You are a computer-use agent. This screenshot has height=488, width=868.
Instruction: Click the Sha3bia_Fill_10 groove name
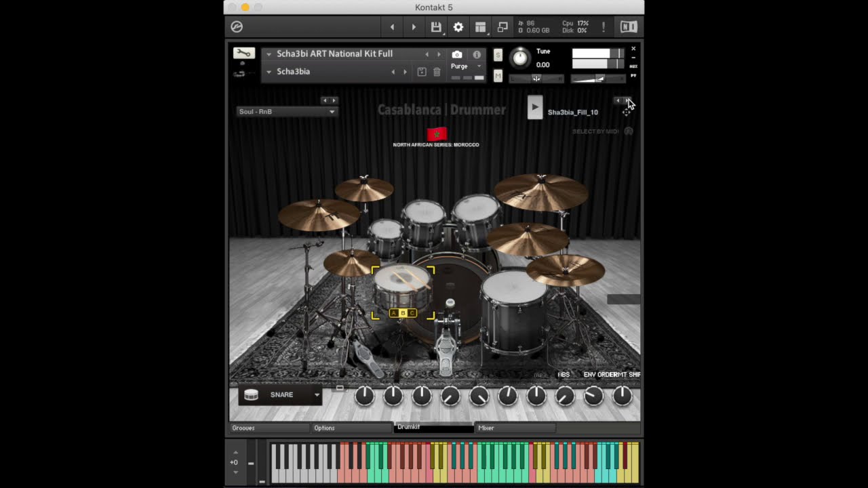(573, 113)
